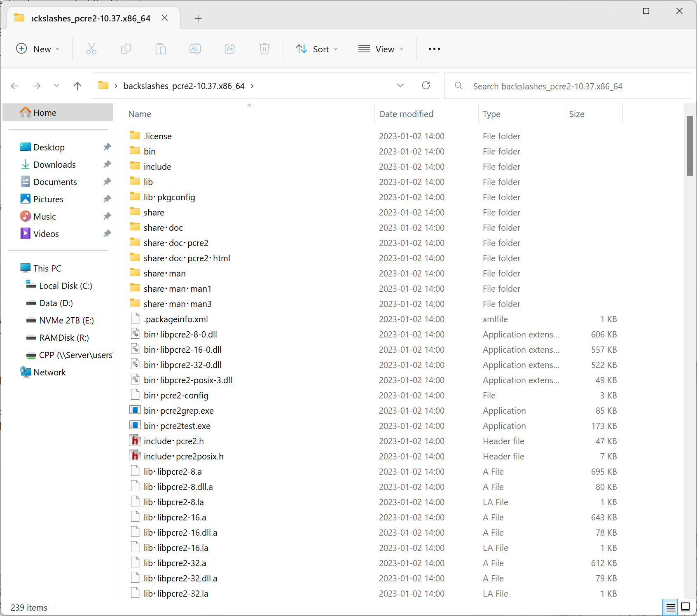Screen dimensions: 697x616
Task: Switch to details layout view
Action: click(x=669, y=607)
